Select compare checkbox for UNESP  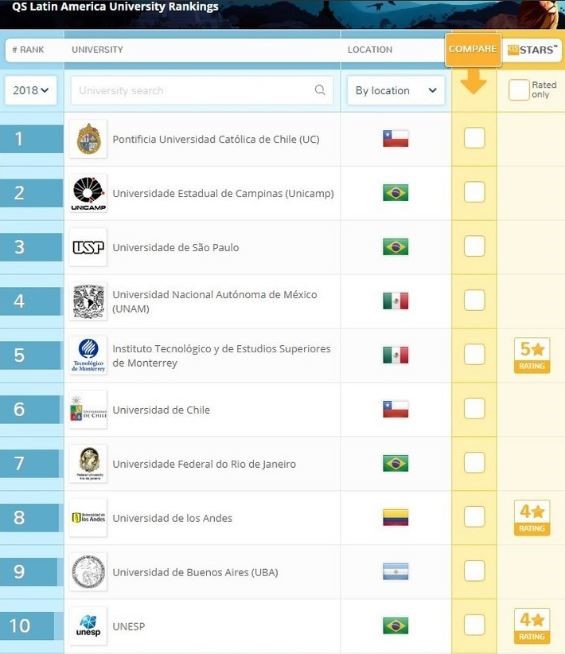pos(474,625)
